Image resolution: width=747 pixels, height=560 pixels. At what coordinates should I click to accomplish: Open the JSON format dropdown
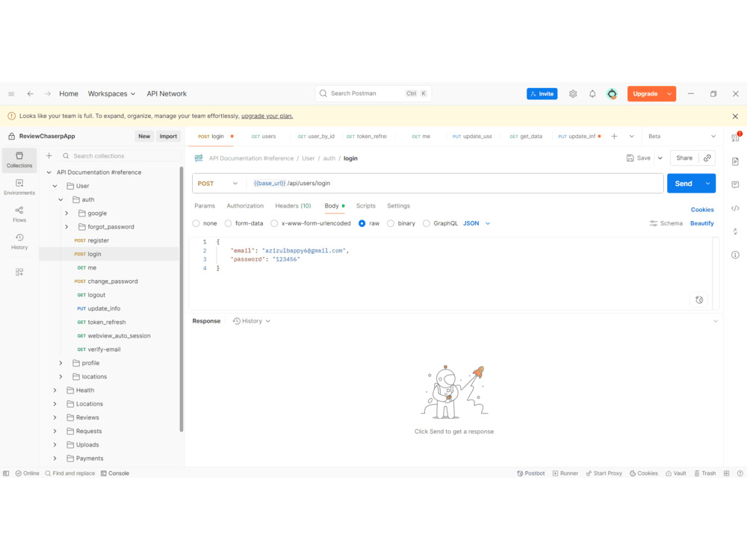pyautogui.click(x=477, y=223)
